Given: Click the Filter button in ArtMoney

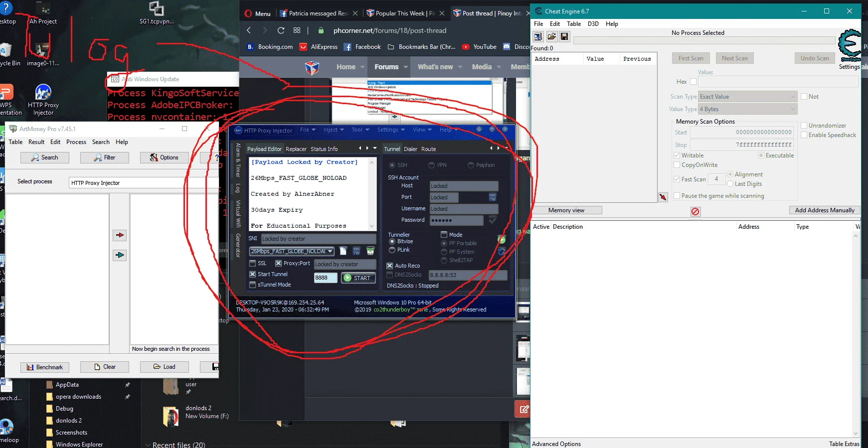Looking at the screenshot, I should 105,157.
